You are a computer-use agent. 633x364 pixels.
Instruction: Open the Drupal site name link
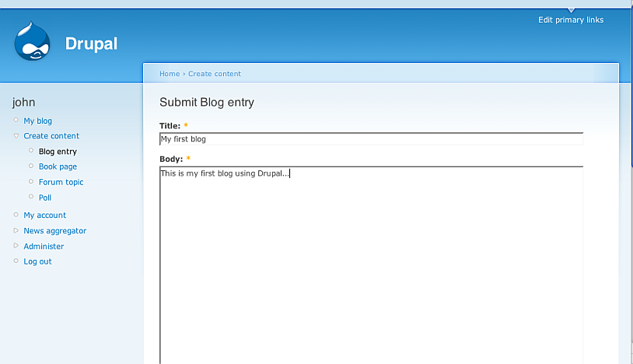[91, 44]
